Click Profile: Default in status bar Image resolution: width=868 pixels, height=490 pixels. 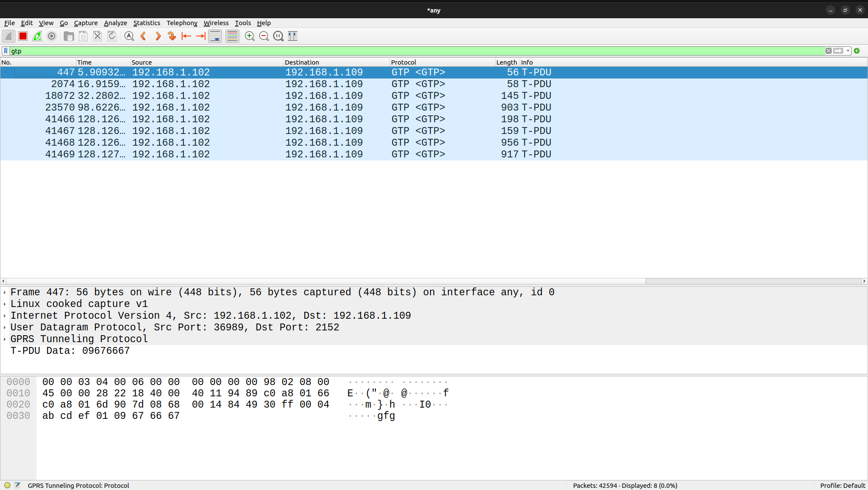[842, 486]
